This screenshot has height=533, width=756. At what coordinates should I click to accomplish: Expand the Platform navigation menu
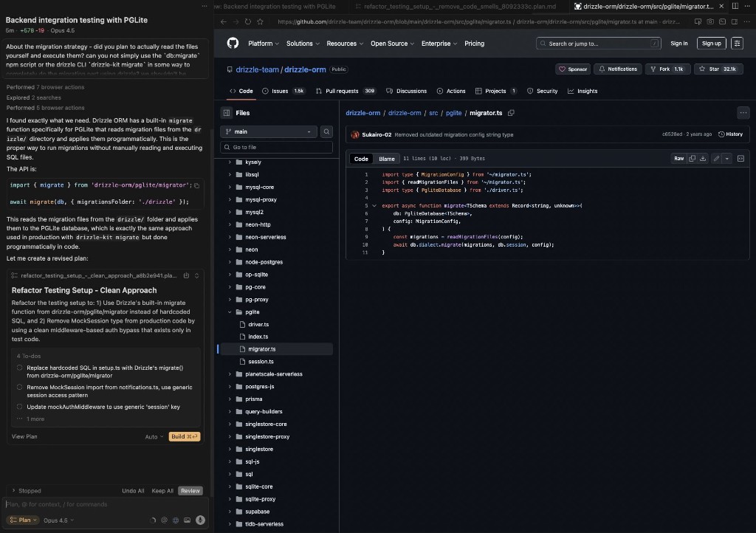pos(264,44)
